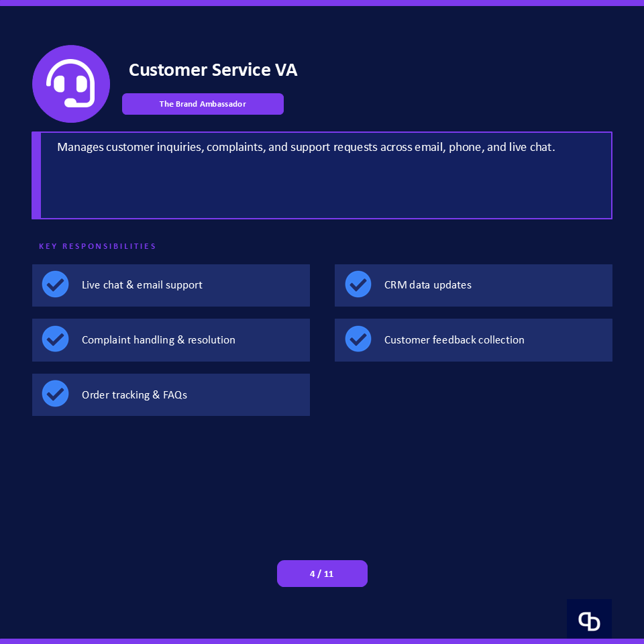Click the 'KEY RESPONSIBILITIES' heading
Viewport: 644px width, 644px height.
(97, 246)
